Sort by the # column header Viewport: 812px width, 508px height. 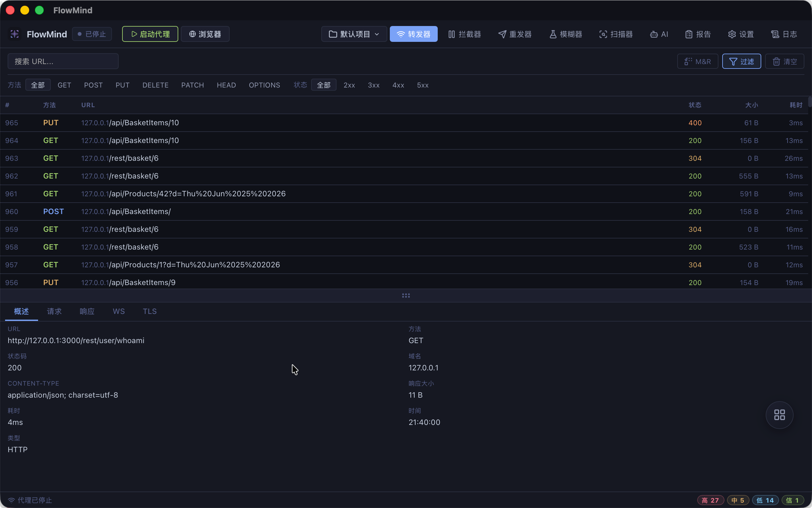tap(7, 105)
